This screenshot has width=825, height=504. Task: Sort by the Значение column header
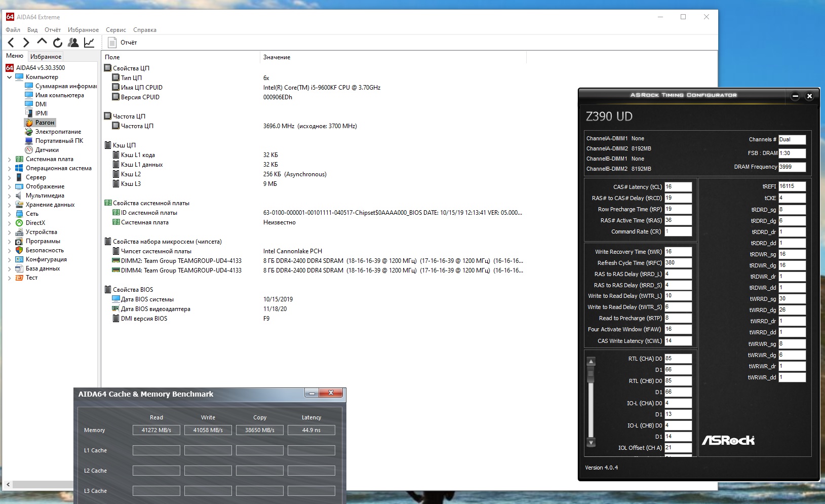tap(394, 57)
